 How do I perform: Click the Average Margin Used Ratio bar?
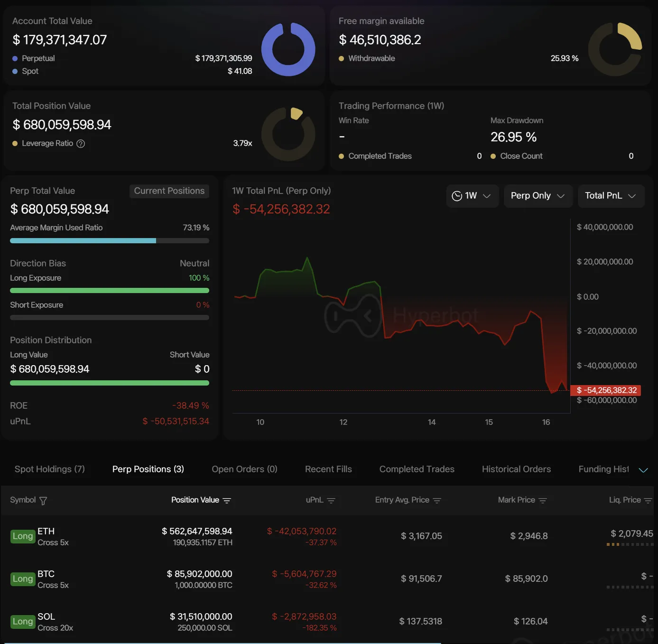(110, 241)
